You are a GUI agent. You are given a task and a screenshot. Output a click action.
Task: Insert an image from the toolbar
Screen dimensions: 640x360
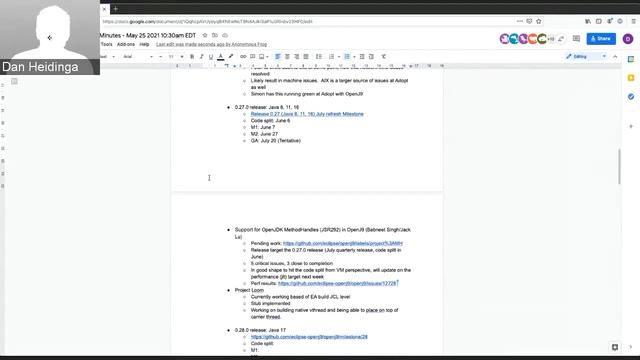pyautogui.click(x=262, y=57)
